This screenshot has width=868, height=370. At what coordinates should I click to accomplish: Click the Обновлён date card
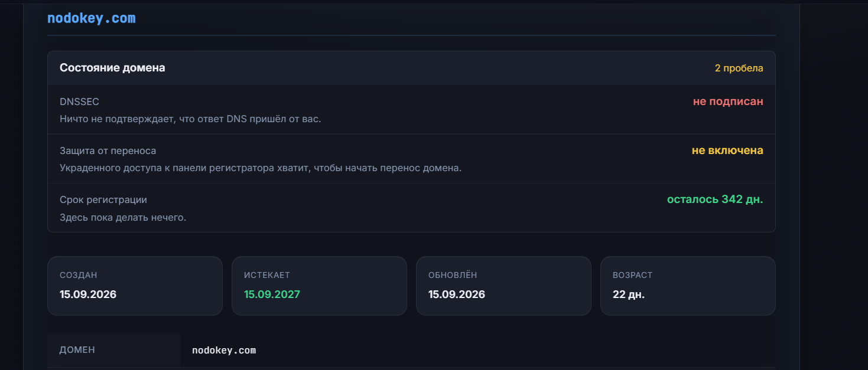[503, 286]
